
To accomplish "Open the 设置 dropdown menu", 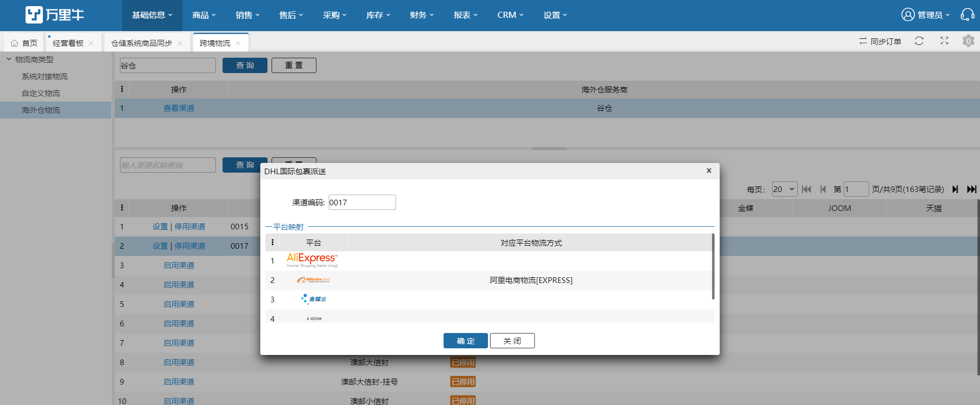I will (x=555, y=15).
